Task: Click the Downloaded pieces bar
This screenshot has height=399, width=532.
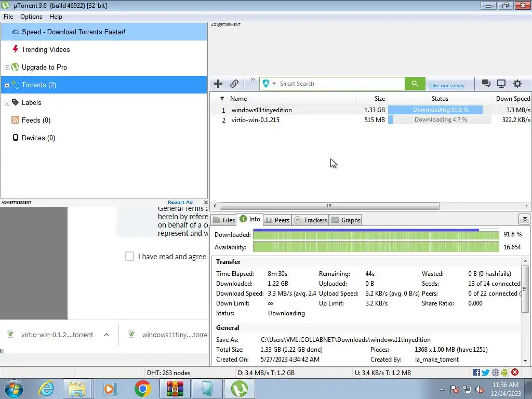Action: tap(376, 235)
